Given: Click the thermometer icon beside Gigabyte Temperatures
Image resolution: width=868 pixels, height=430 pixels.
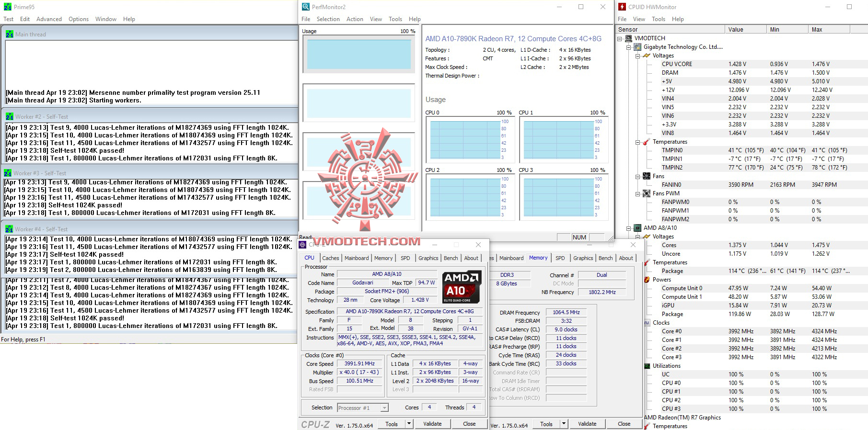Looking at the screenshot, I should click(647, 142).
